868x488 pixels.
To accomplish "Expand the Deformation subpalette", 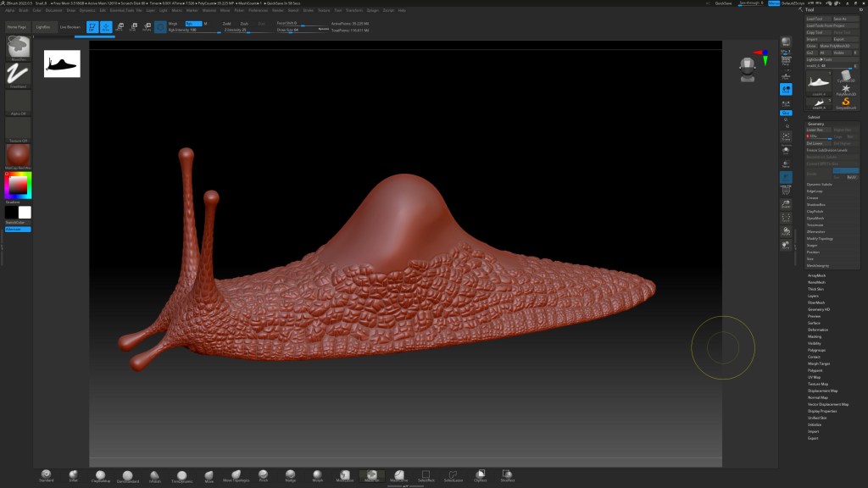I will 818,330.
